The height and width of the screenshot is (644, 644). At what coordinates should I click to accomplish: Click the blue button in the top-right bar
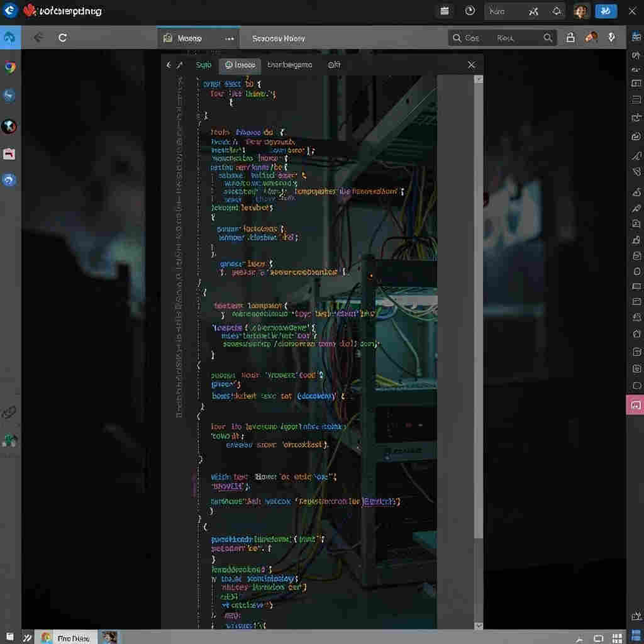606,11
